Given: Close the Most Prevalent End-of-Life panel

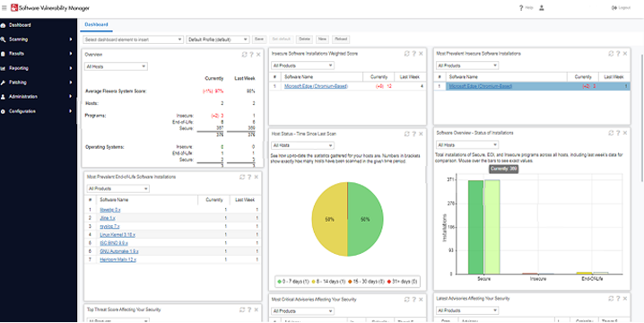Looking at the screenshot, I should click(257, 177).
